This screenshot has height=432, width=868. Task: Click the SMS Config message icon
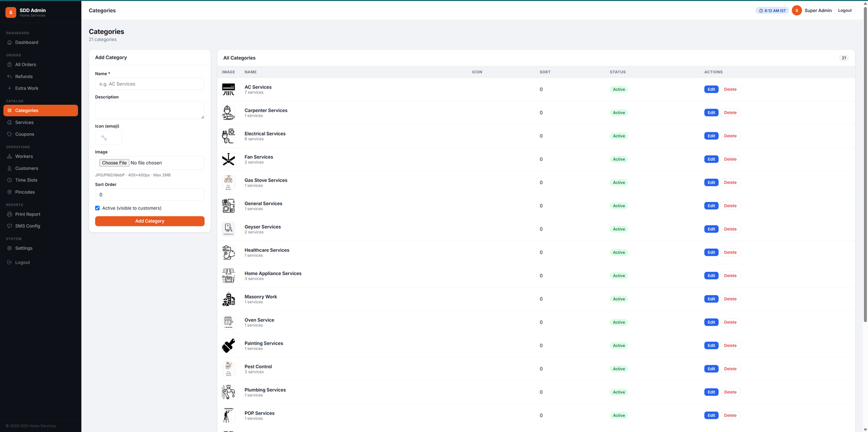(x=9, y=226)
